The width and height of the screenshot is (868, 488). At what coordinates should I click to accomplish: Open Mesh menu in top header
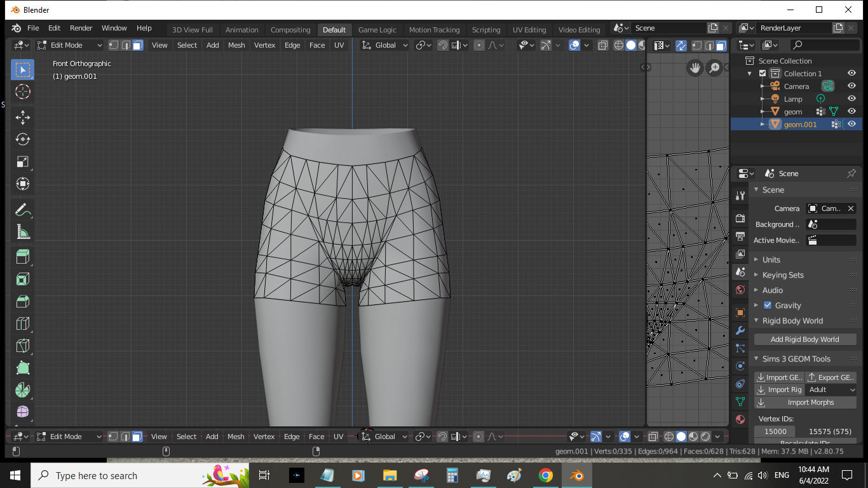click(x=236, y=45)
